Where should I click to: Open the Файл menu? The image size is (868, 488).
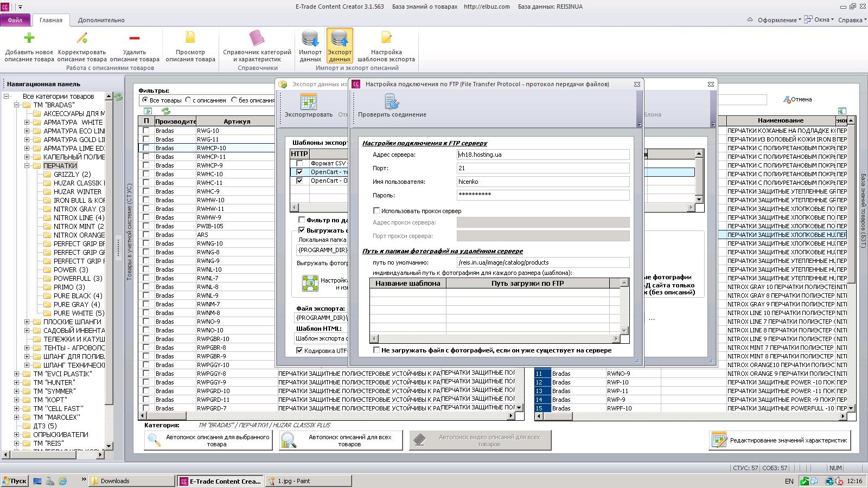point(15,20)
